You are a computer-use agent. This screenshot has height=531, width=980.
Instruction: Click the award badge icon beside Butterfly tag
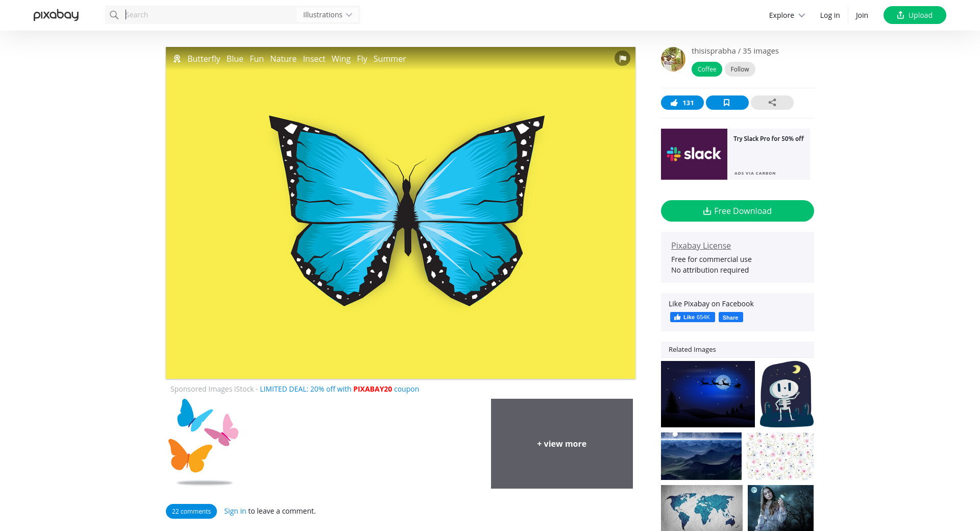coord(177,59)
